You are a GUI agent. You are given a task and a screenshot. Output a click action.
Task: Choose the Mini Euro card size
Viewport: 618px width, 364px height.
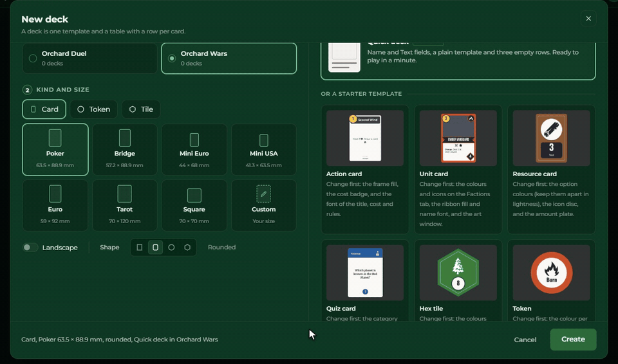tap(194, 149)
